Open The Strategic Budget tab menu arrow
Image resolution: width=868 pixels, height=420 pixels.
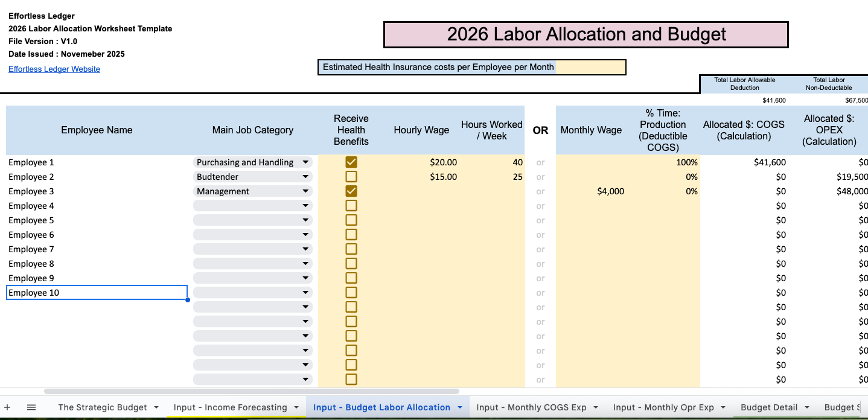coord(156,407)
